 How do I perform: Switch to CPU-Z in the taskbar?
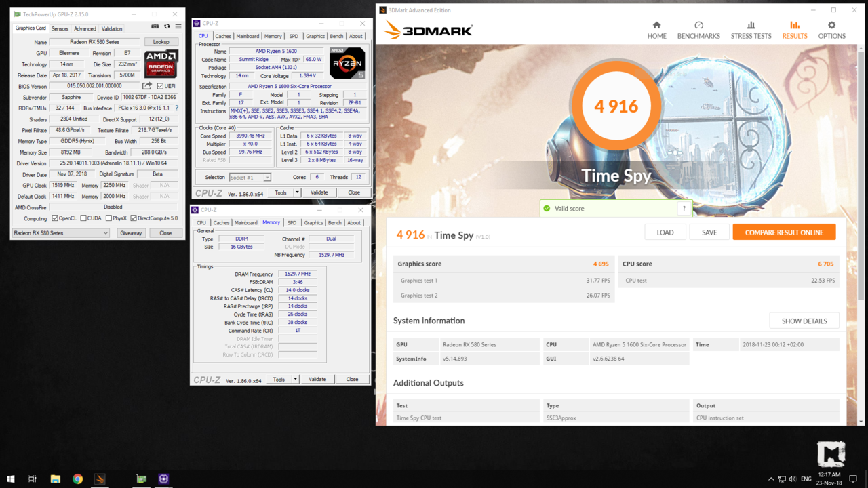163,479
